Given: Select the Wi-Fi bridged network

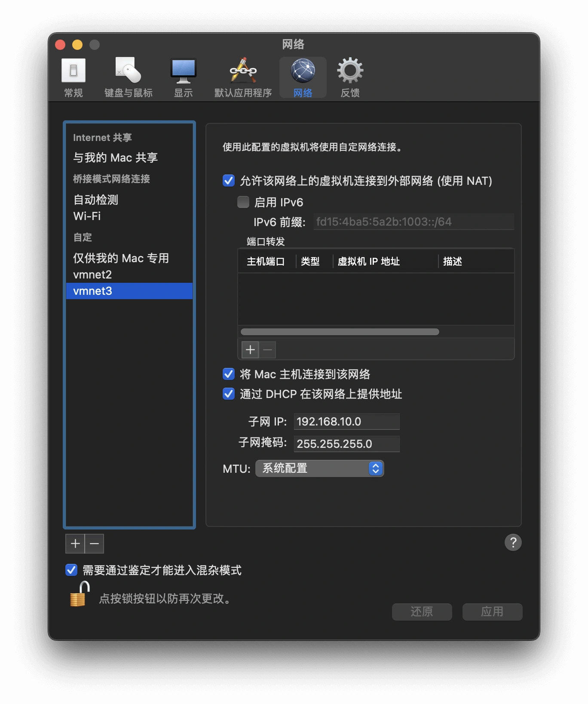Looking at the screenshot, I should coord(129,216).
